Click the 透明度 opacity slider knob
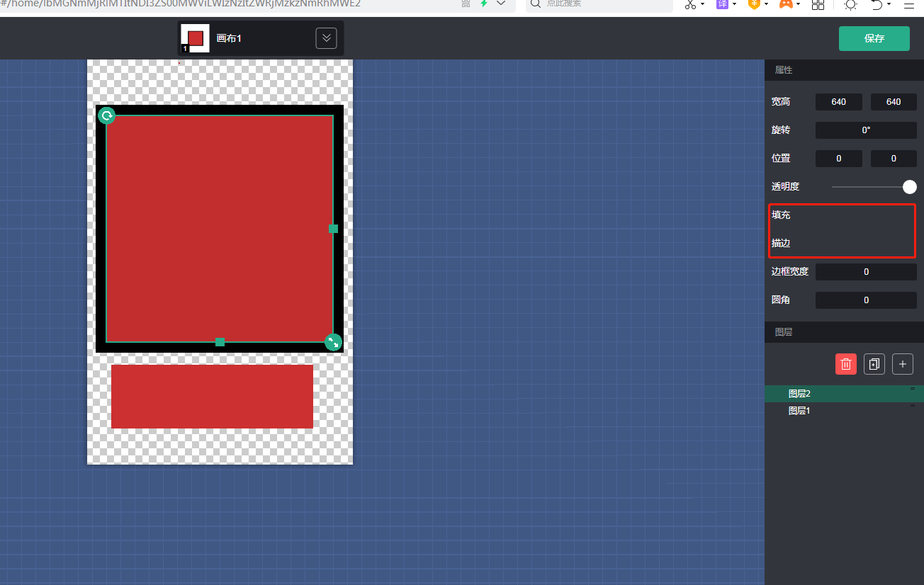 [x=910, y=187]
